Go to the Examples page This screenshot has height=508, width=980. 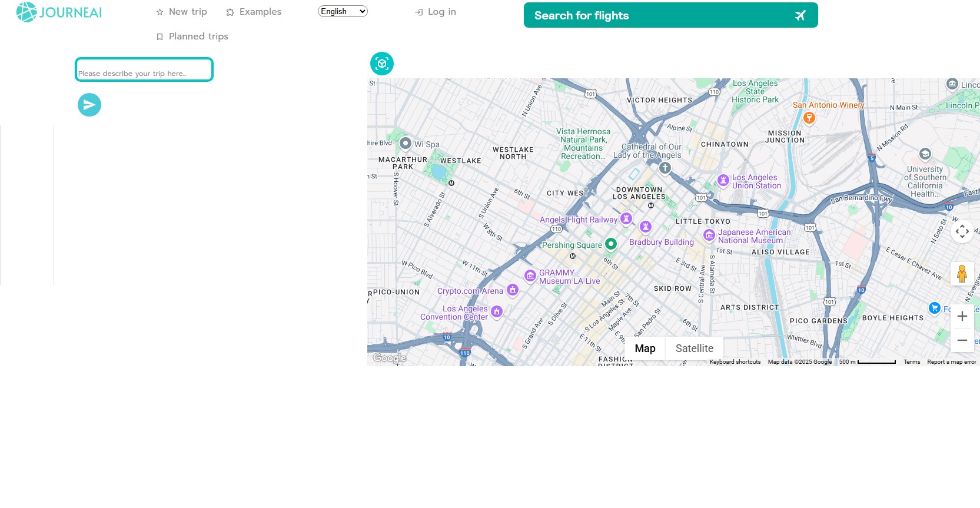coord(254,12)
